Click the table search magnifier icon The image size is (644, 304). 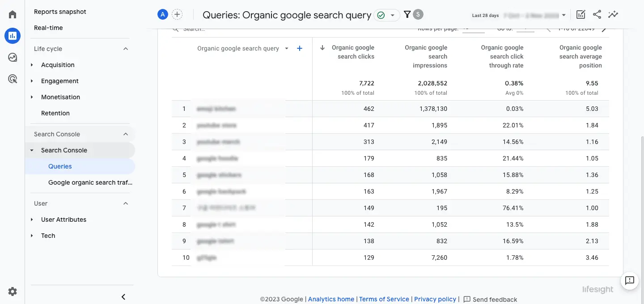point(176,29)
